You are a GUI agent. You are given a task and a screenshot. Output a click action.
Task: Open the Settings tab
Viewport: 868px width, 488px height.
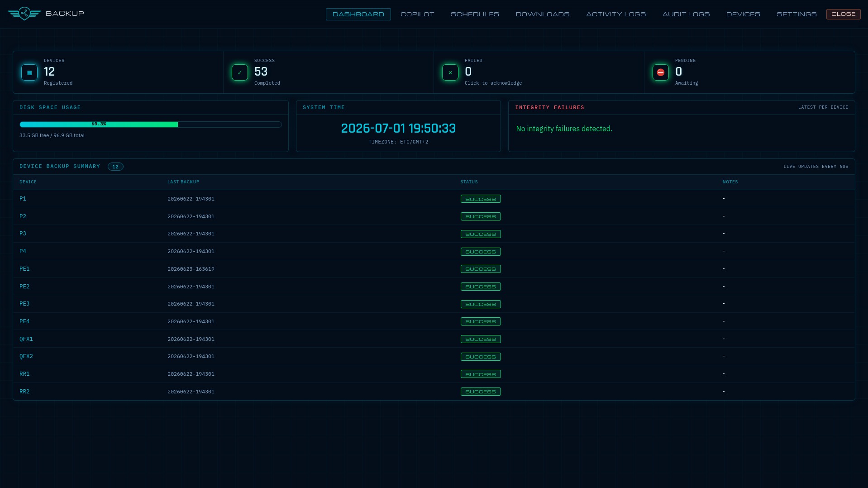[x=796, y=14]
